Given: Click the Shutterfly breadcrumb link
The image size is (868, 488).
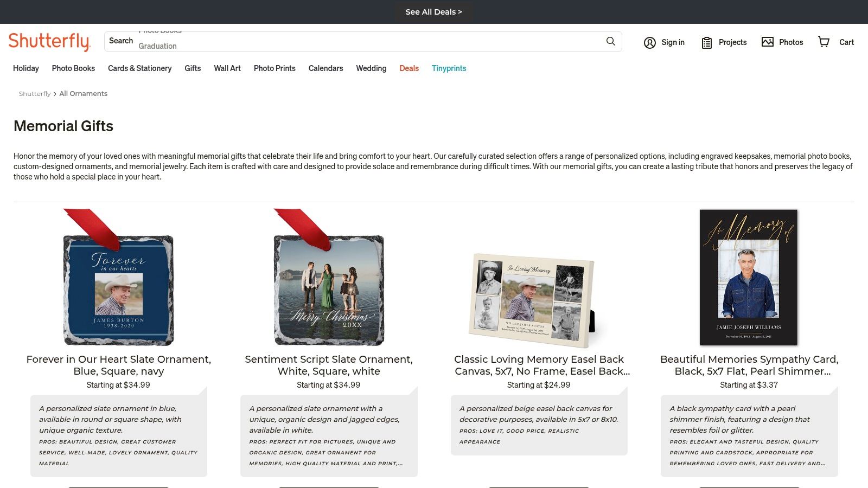Looking at the screenshot, I should pos(35,93).
